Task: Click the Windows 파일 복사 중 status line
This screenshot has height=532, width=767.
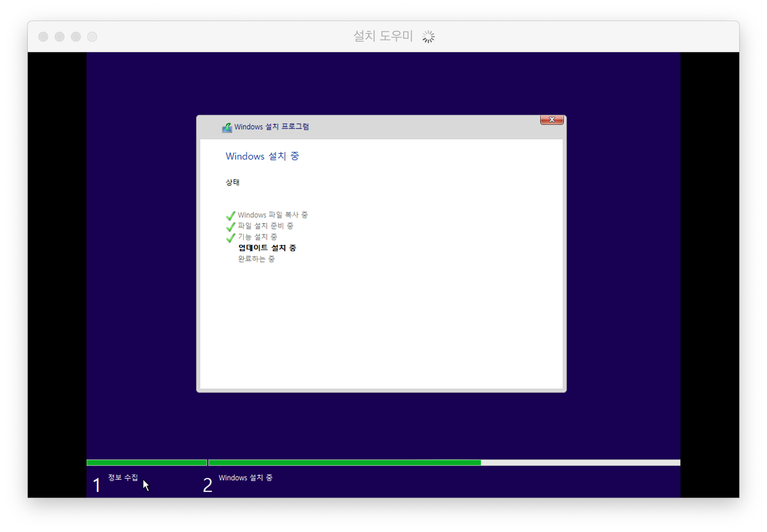Action: coord(273,215)
